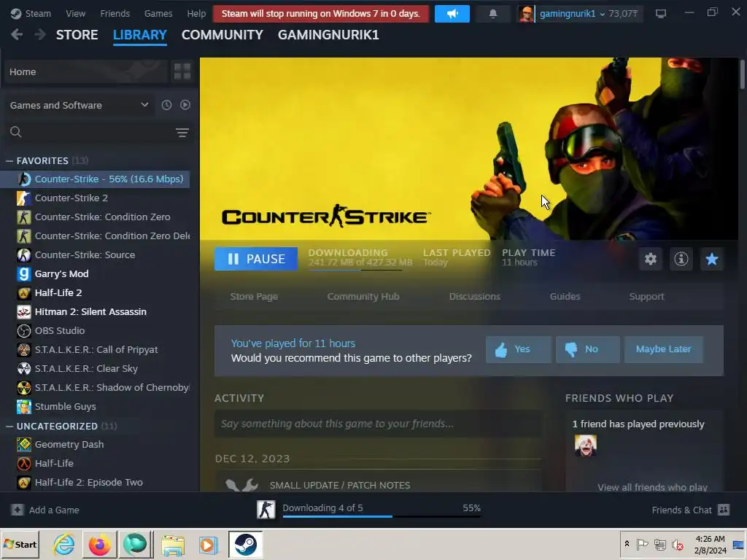The image size is (747, 560).
Task: Go to the STORE tab
Action: [x=77, y=35]
